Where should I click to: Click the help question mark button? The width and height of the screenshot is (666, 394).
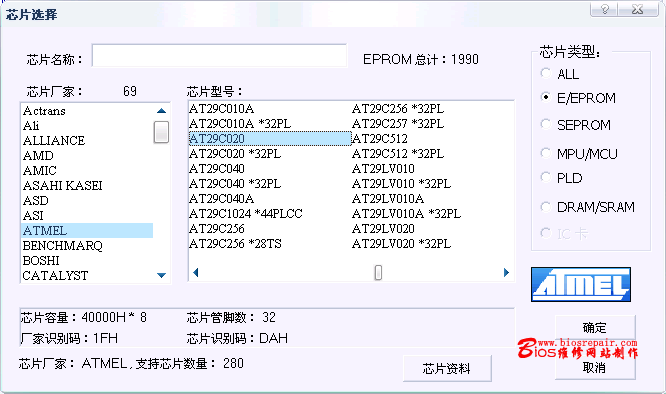pos(604,9)
